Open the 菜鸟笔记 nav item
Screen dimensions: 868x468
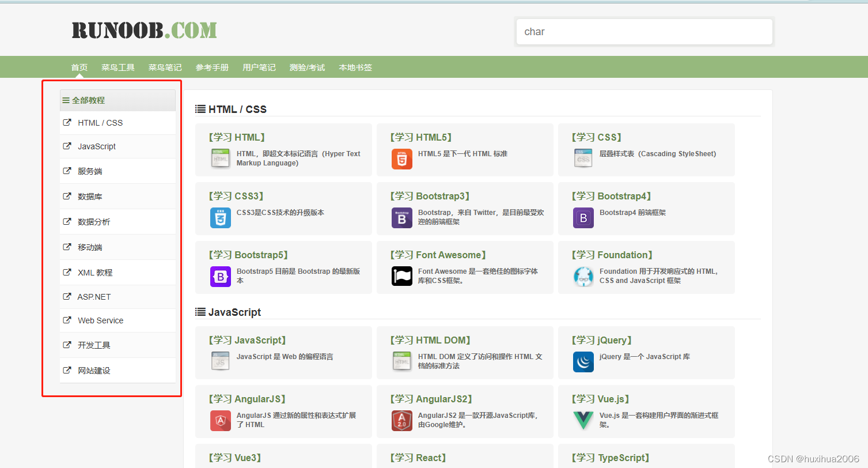[165, 67]
